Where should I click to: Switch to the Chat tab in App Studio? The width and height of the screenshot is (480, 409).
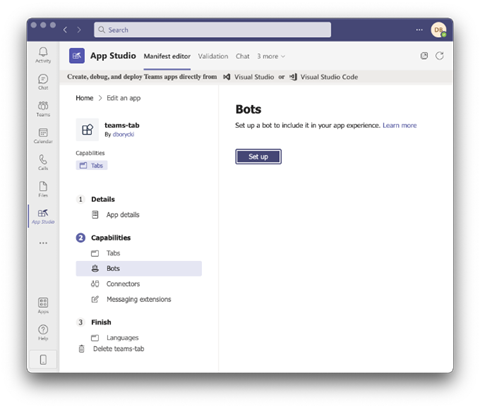242,56
